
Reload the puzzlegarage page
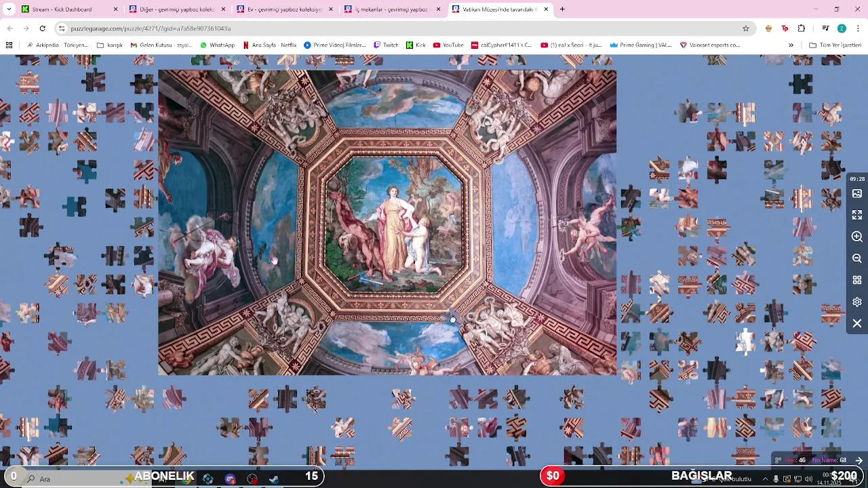[x=42, y=28]
